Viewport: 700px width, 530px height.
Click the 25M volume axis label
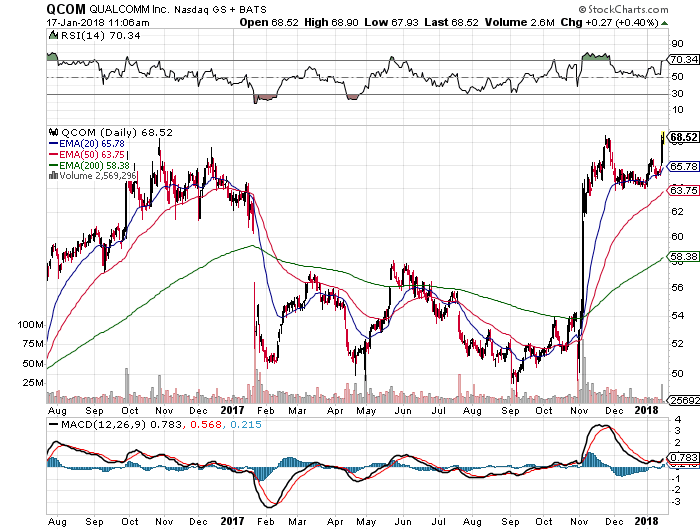tap(33, 383)
